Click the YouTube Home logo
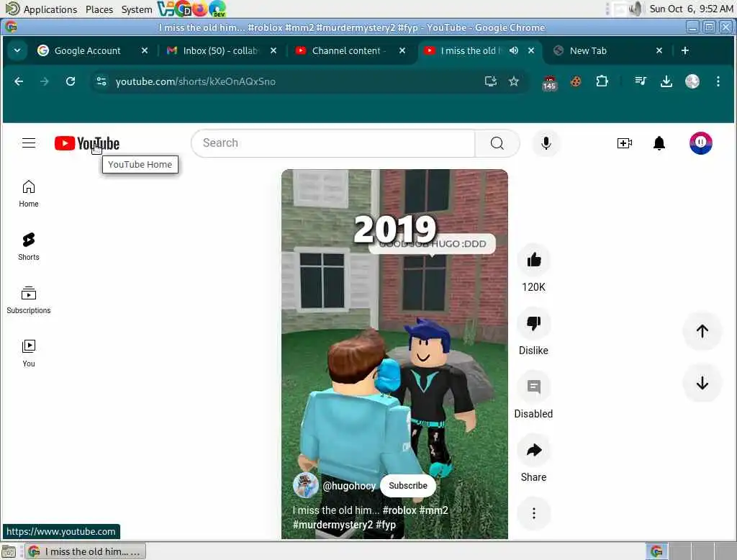 [87, 143]
